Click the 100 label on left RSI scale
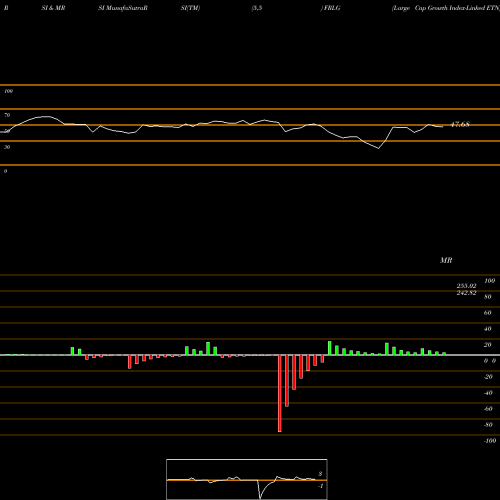The height and width of the screenshot is (500, 500). [8, 91]
